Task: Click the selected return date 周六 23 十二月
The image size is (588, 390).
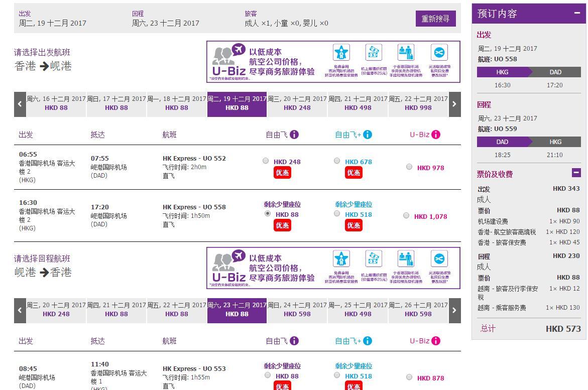Action: pyautogui.click(x=237, y=311)
